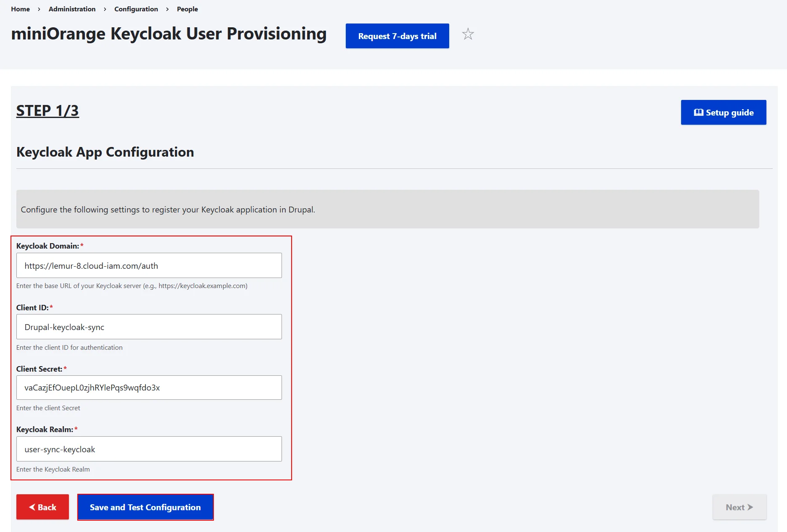Select the Client ID input field
This screenshot has height=532, width=787.
click(x=149, y=327)
